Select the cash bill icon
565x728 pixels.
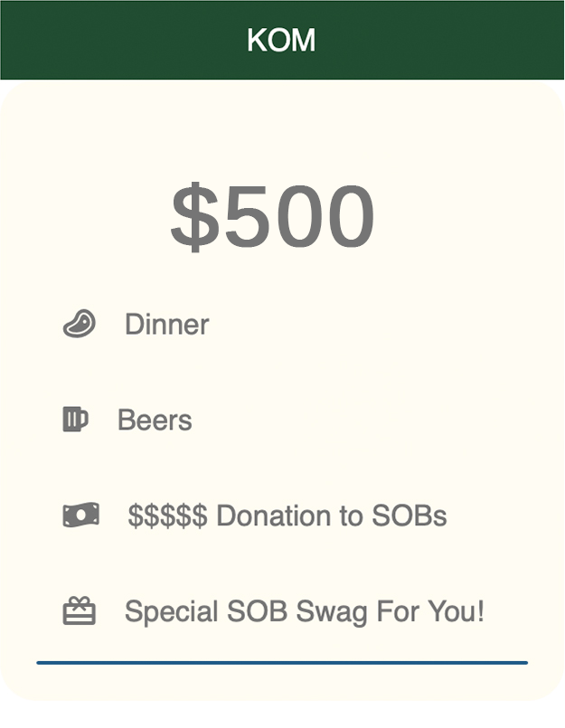coord(80,515)
